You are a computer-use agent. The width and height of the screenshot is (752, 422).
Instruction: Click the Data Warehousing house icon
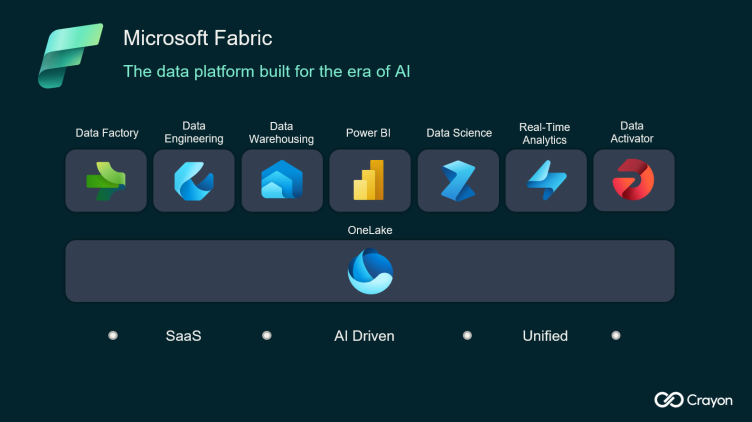[282, 181]
